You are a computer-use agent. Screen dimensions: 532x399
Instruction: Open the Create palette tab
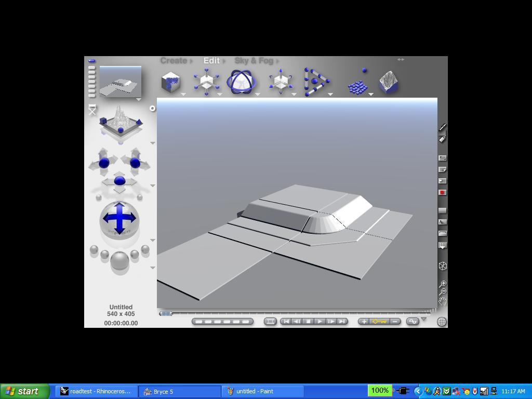(174, 61)
